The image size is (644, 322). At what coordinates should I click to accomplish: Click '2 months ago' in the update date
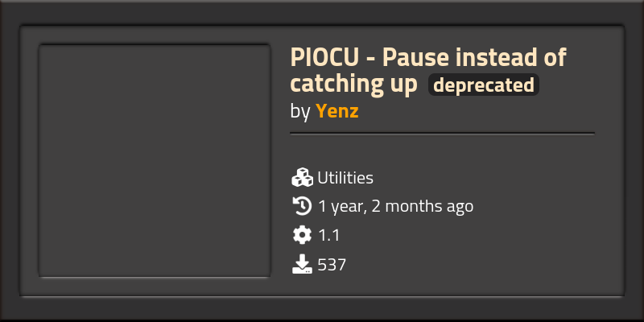(x=423, y=206)
